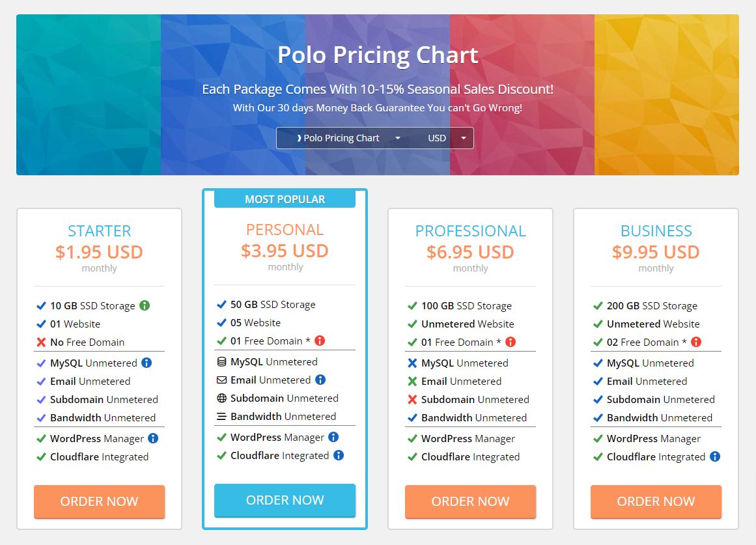Open the Polo Pricing Chart dropdown

[x=348, y=138]
